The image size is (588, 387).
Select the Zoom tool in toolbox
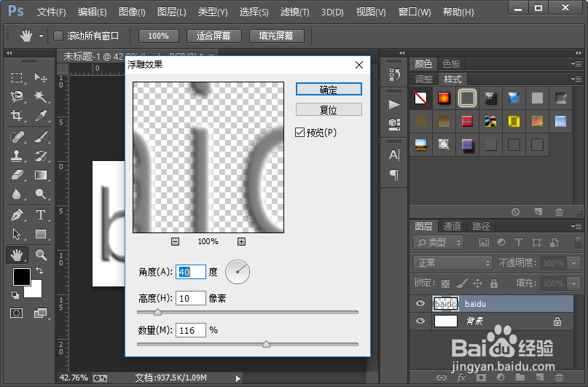[x=41, y=255]
